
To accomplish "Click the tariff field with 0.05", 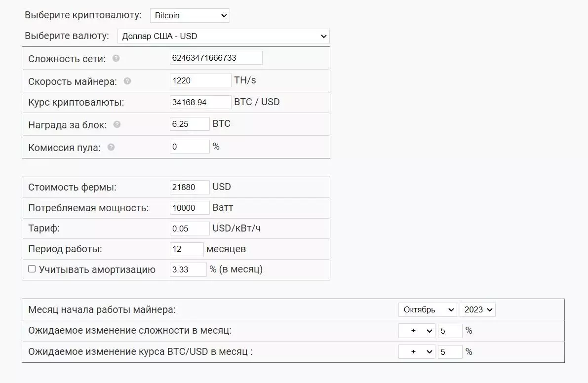I will click(190, 229).
